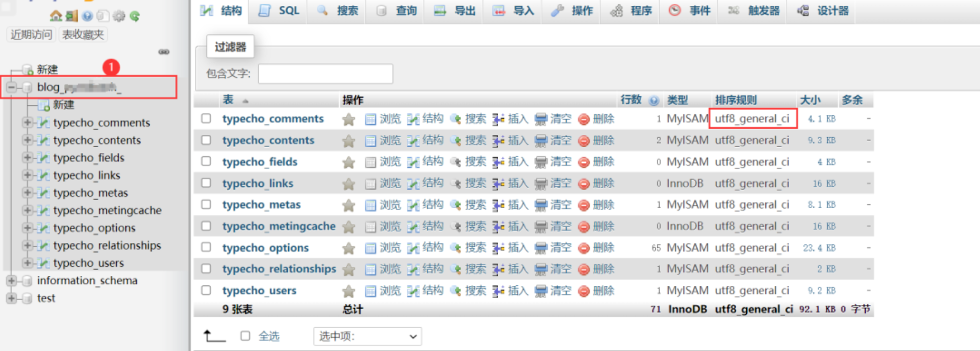
Task: Tick the 全选 select-all checkbox
Action: pos(245,336)
